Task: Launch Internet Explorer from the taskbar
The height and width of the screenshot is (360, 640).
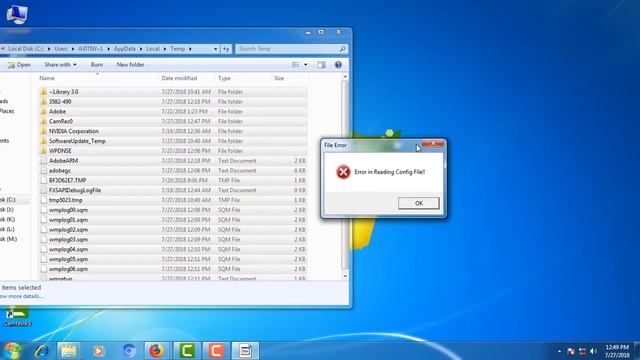Action: coord(41,351)
